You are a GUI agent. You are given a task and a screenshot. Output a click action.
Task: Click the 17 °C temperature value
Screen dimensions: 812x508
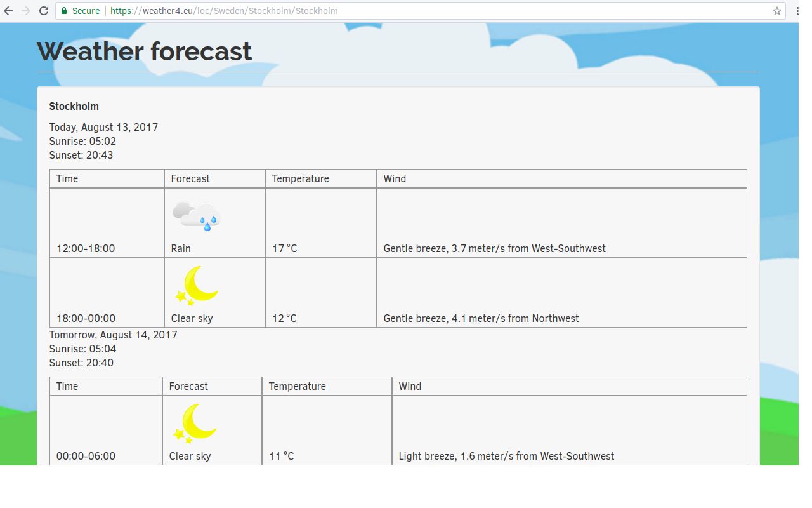click(284, 248)
